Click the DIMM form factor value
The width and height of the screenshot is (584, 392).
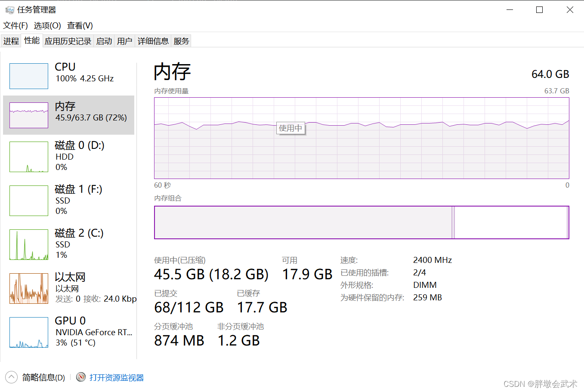pos(425,285)
